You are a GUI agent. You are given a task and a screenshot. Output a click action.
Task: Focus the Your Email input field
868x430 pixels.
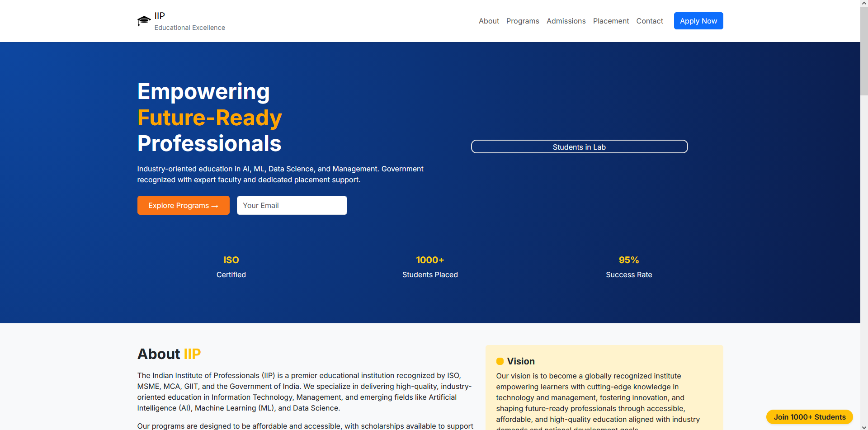292,205
